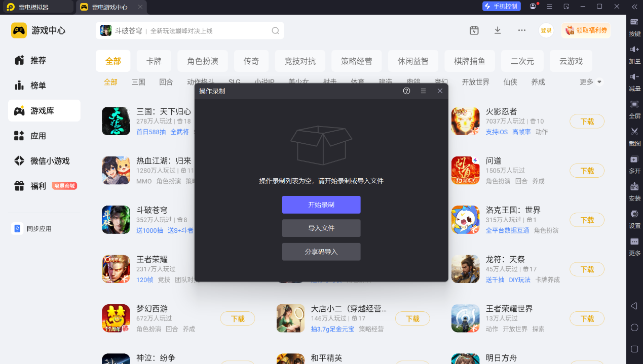
Task: Click the search magnifier icon
Action: tap(275, 30)
